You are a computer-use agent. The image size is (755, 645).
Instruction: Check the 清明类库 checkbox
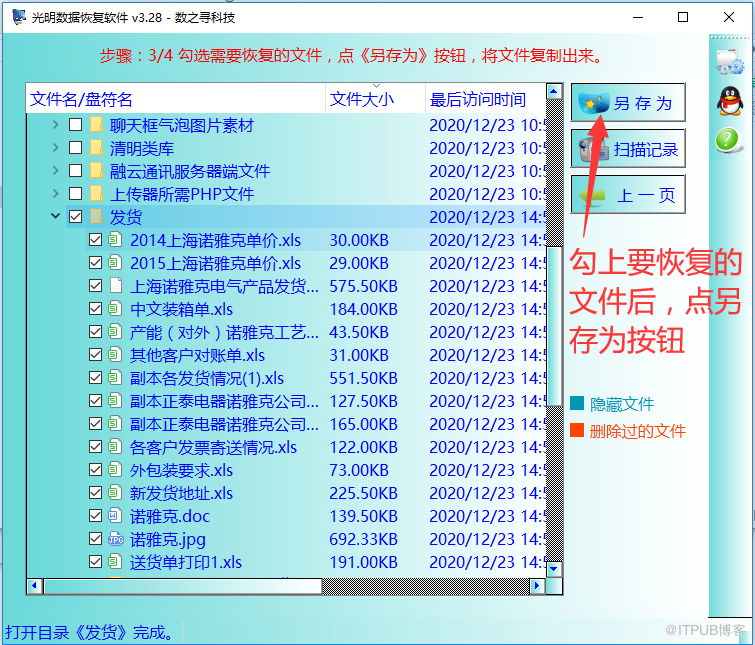click(76, 148)
